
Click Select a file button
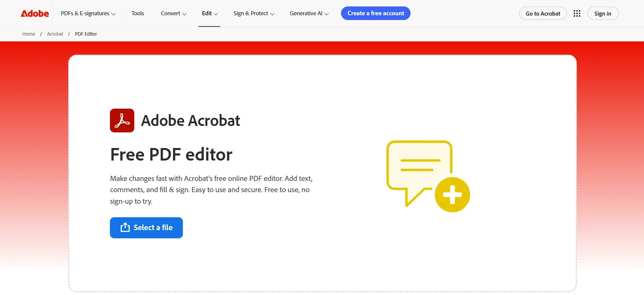146,228
